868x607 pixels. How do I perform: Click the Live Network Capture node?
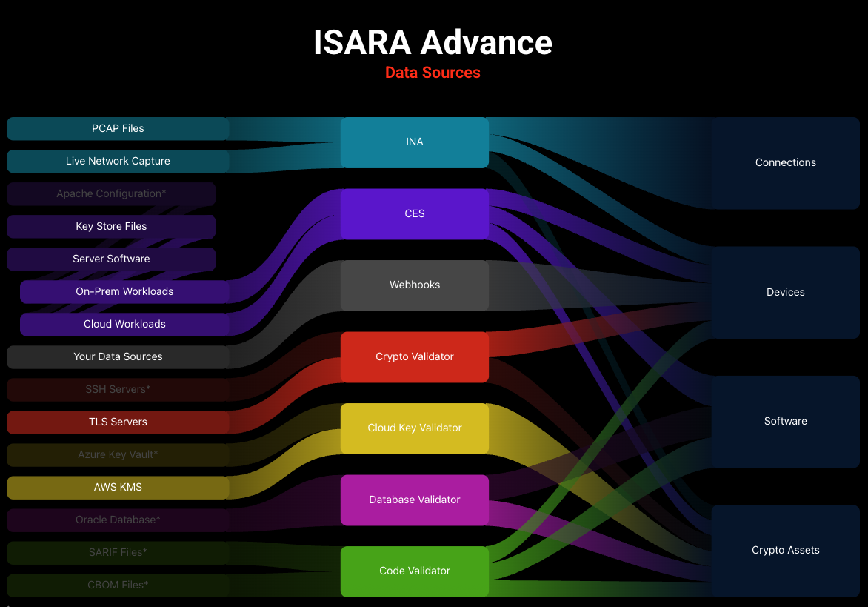click(x=118, y=161)
